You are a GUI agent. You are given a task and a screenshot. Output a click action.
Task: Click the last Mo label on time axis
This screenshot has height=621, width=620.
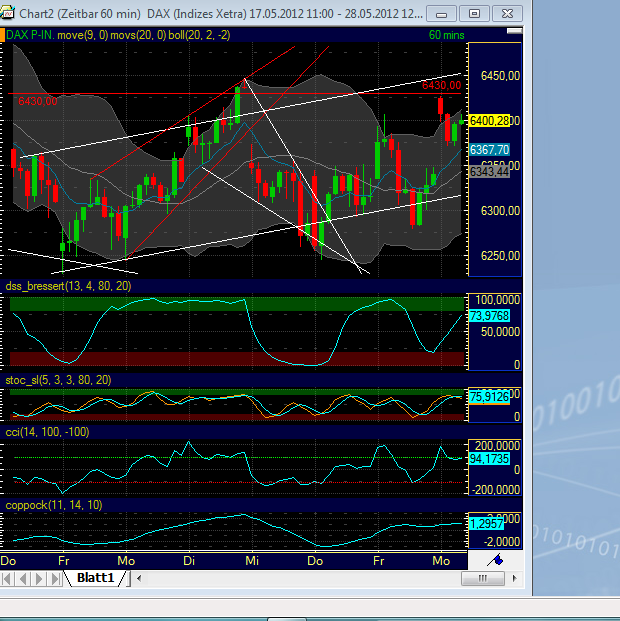pos(441,561)
